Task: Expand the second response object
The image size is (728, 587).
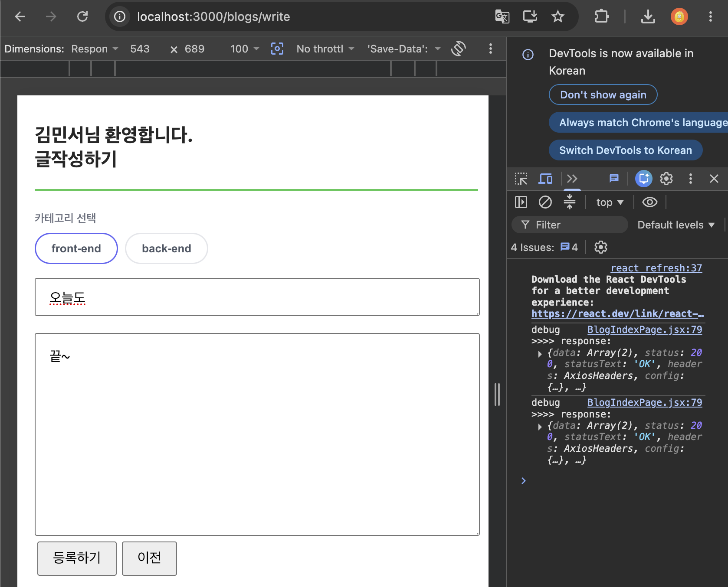Action: tap(540, 427)
